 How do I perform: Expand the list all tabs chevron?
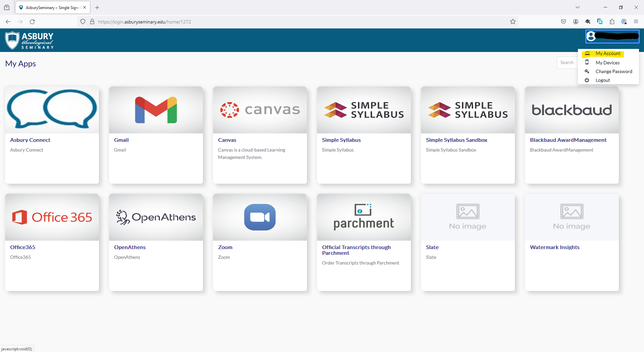[578, 7]
